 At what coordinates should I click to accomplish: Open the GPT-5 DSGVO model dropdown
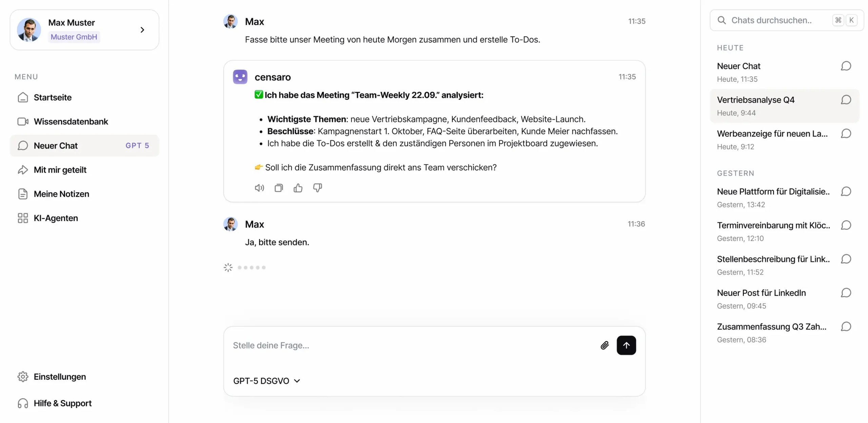[x=267, y=381]
